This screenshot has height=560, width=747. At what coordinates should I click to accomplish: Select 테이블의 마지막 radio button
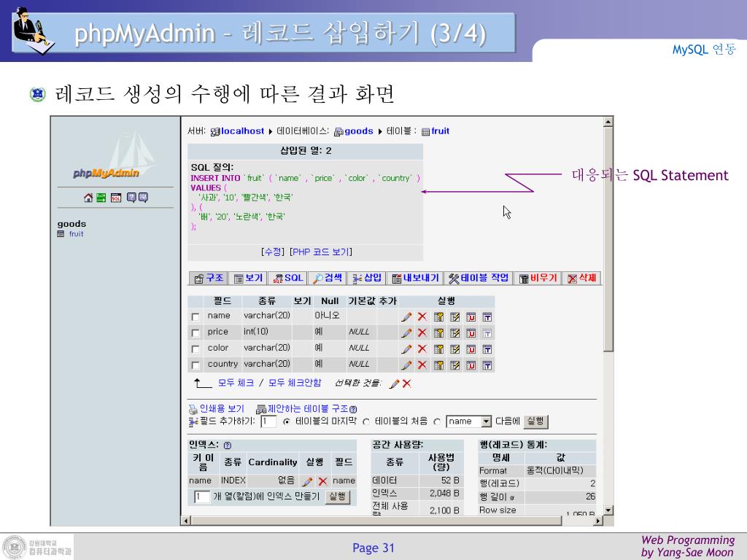[286, 422]
